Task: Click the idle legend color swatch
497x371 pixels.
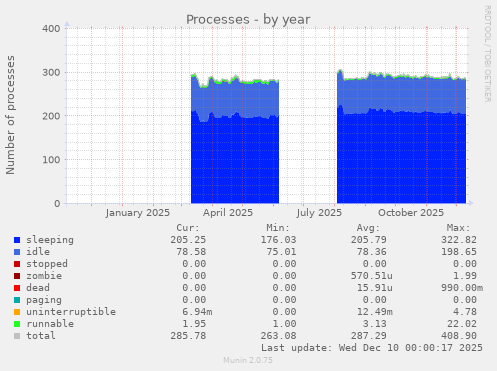Action: click(17, 252)
